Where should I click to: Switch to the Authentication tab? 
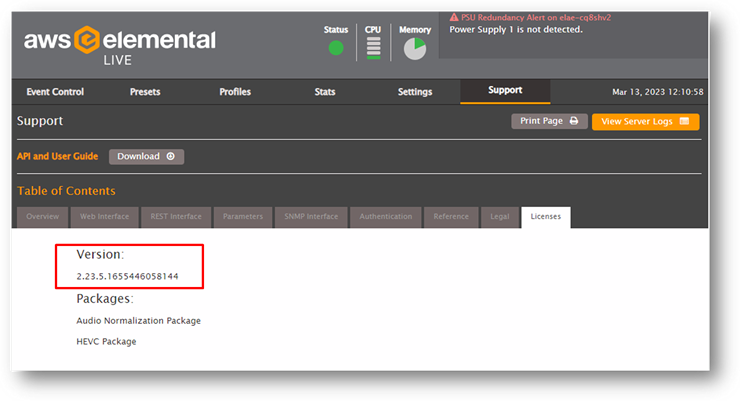point(386,217)
